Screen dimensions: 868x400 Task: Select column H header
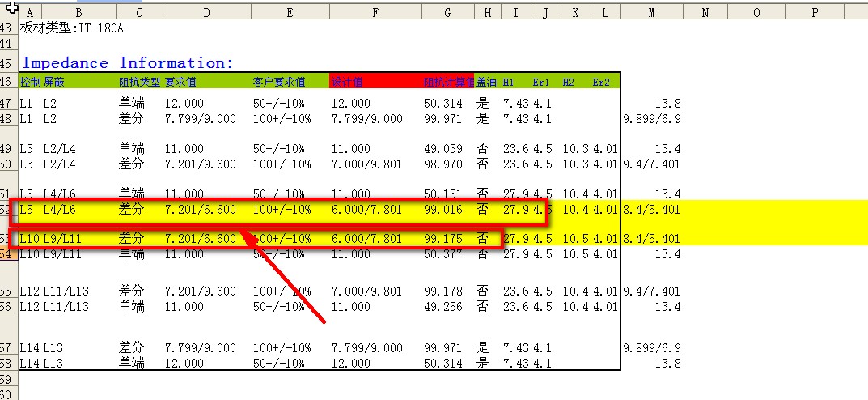tap(487, 13)
